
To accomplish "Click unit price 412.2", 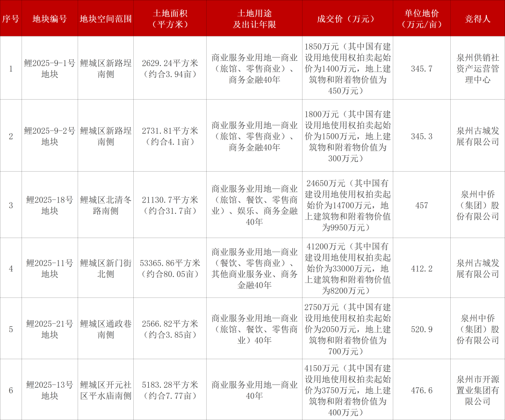I will tap(422, 268).
